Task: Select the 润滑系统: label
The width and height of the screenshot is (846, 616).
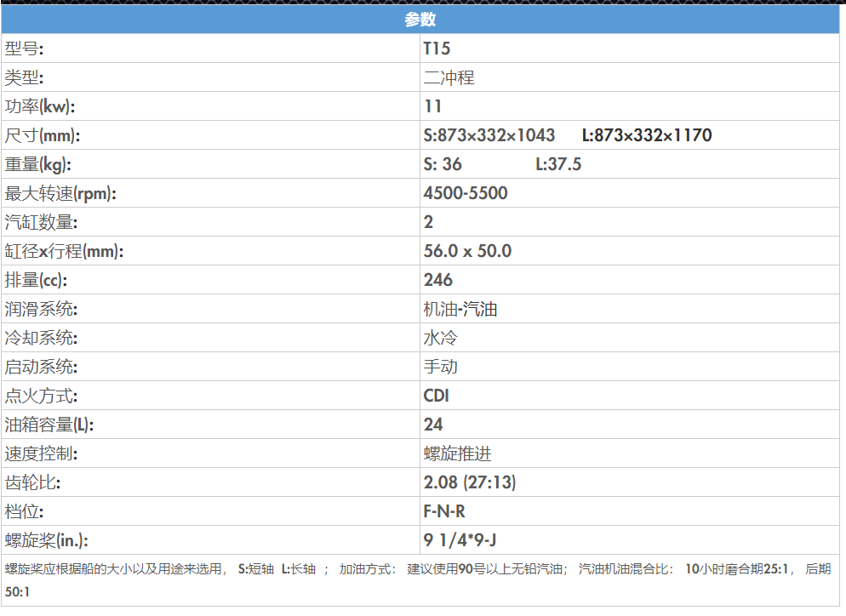Action: [x=41, y=309]
